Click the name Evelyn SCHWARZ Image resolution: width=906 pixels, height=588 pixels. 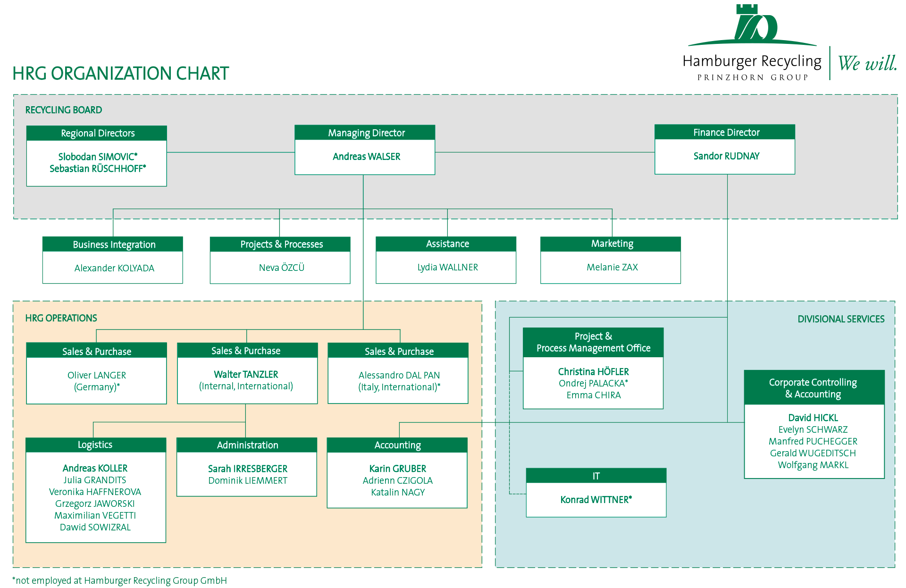(813, 429)
